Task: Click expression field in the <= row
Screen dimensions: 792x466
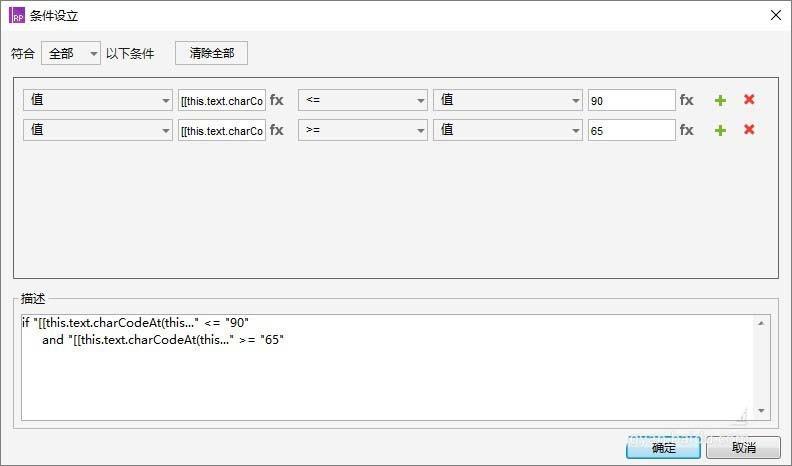Action: 222,100
